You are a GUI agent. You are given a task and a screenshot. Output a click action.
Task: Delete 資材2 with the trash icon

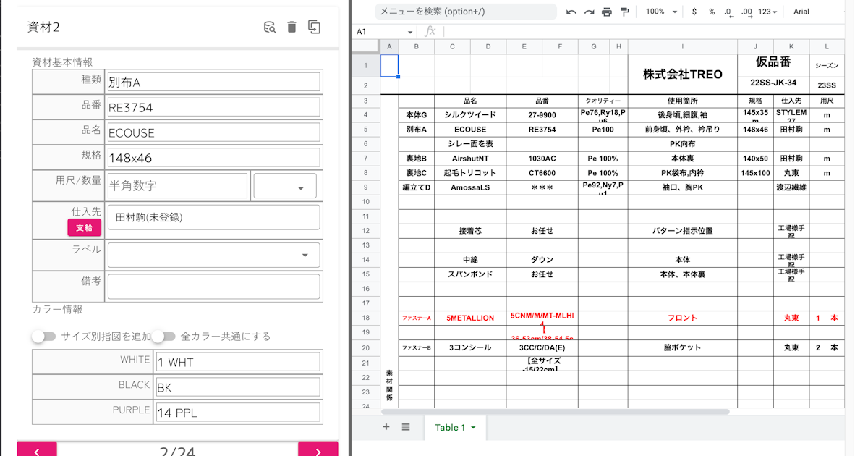coord(292,28)
